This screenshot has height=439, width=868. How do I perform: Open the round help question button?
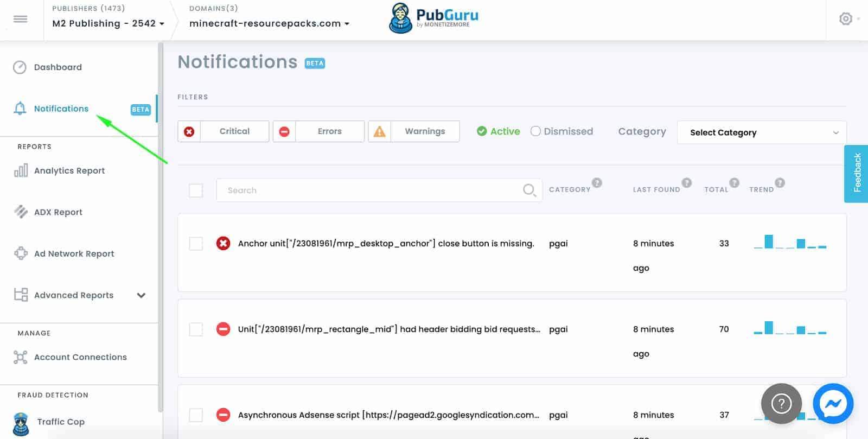(x=781, y=404)
